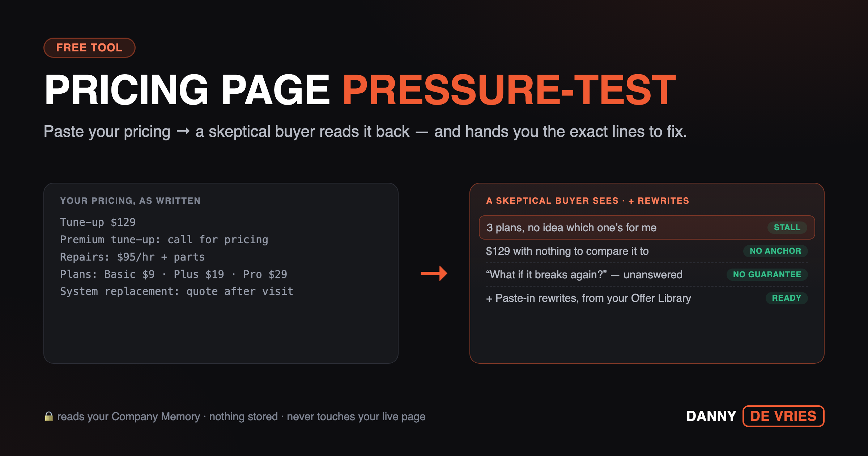Click the lock icon in the footer
This screenshot has width=868, height=456.
pyautogui.click(x=49, y=416)
